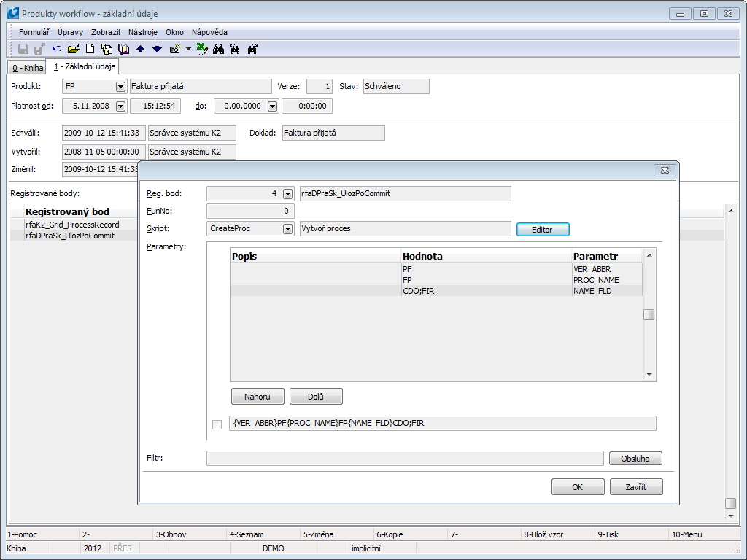Click the camera snapshot toolbar icon
The image size is (747, 560).
[175, 49]
